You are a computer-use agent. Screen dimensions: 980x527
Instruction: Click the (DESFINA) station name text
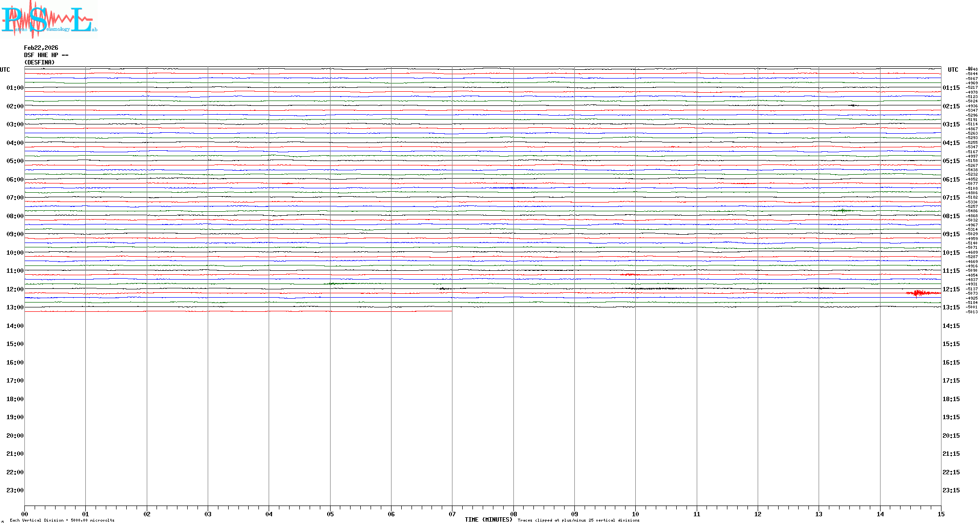pos(39,62)
